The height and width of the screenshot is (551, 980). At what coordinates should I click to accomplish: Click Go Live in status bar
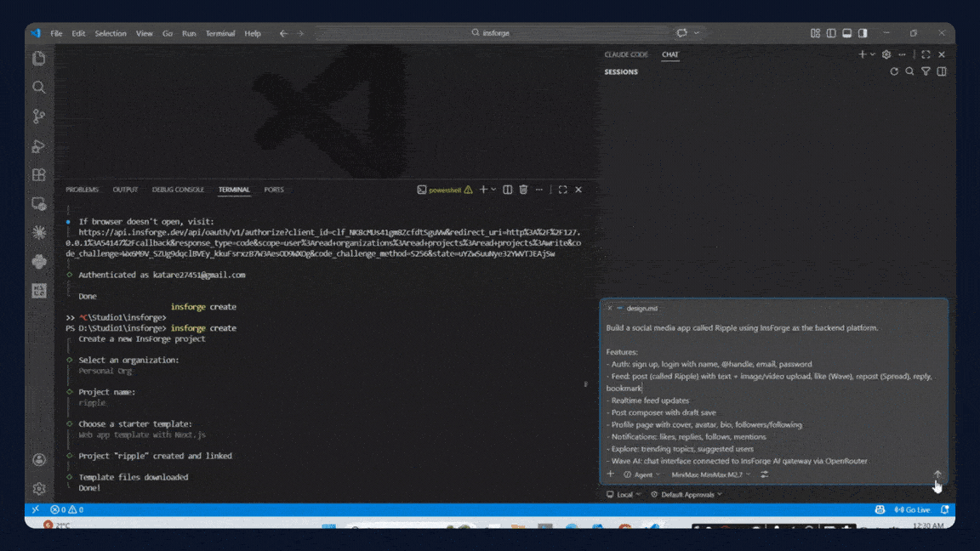click(912, 510)
